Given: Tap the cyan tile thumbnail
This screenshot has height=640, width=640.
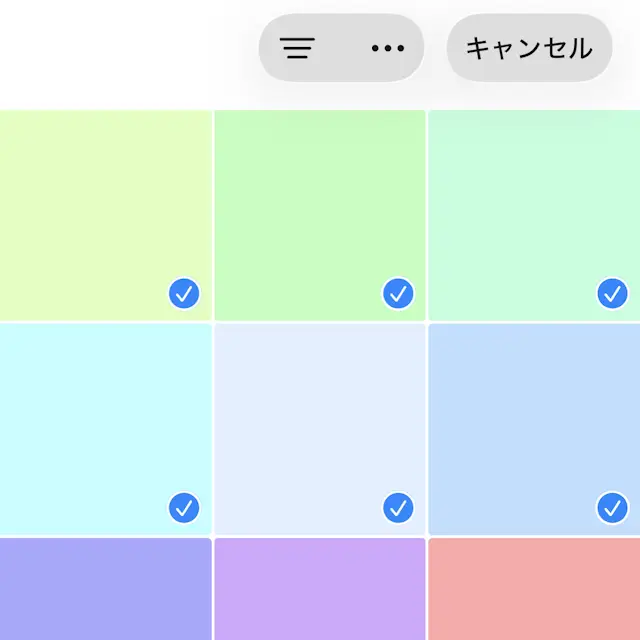Looking at the screenshot, I should click(x=105, y=428).
